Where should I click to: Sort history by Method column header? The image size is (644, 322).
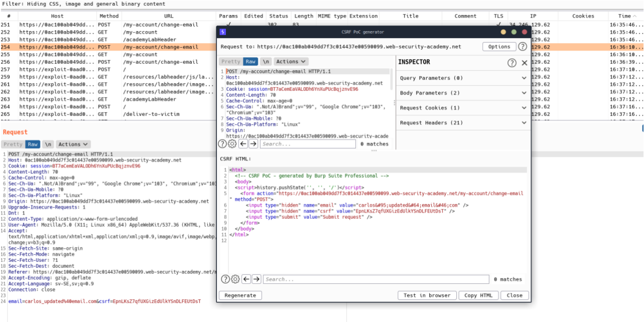tap(109, 16)
